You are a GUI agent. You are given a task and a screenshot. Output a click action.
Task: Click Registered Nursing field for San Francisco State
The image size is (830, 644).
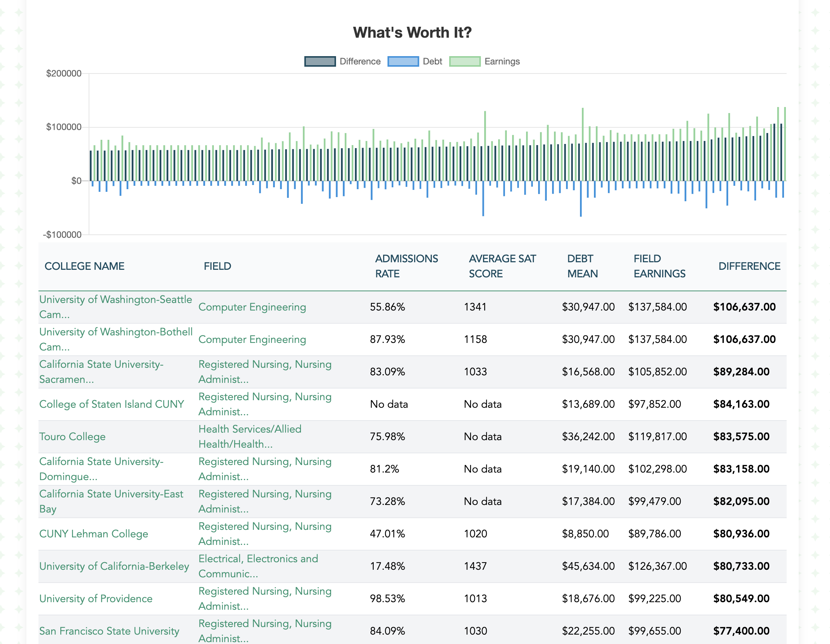point(265,631)
